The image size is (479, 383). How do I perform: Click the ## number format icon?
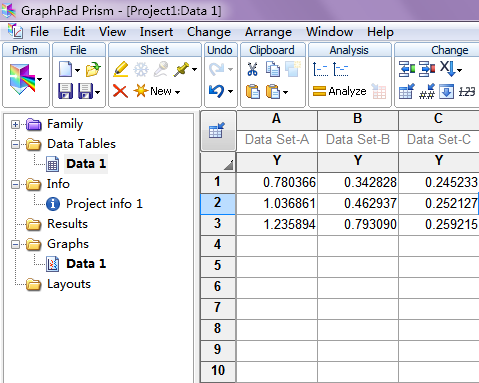tap(427, 91)
